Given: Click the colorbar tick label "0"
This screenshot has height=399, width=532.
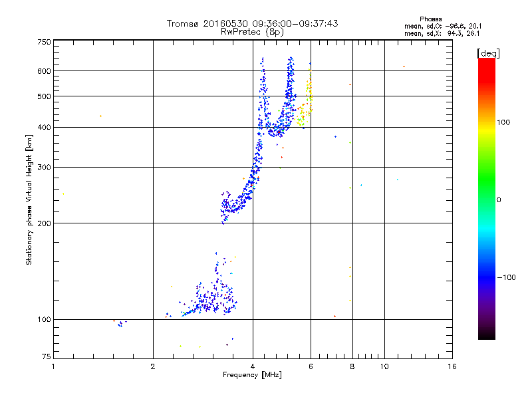Looking at the screenshot, I should [x=499, y=200].
